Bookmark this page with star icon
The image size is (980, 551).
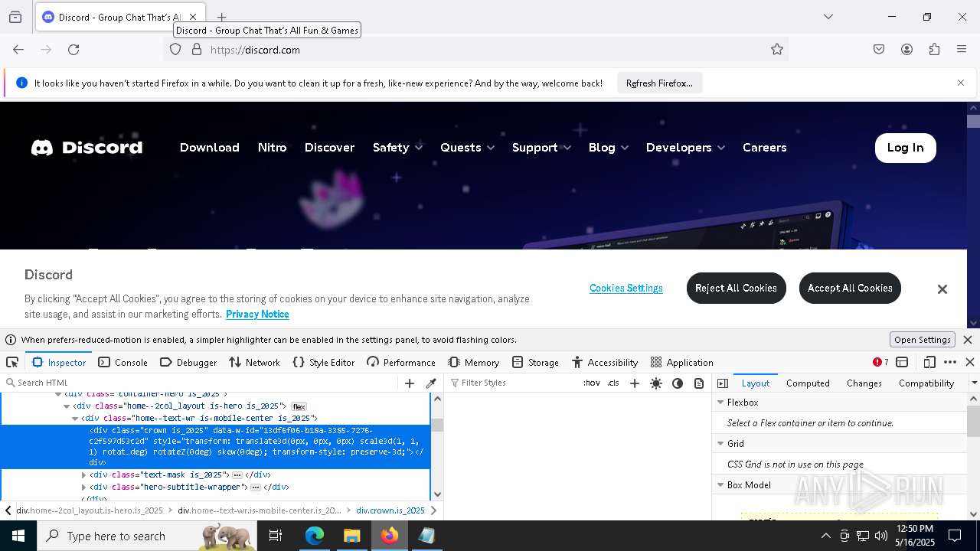[x=777, y=50]
